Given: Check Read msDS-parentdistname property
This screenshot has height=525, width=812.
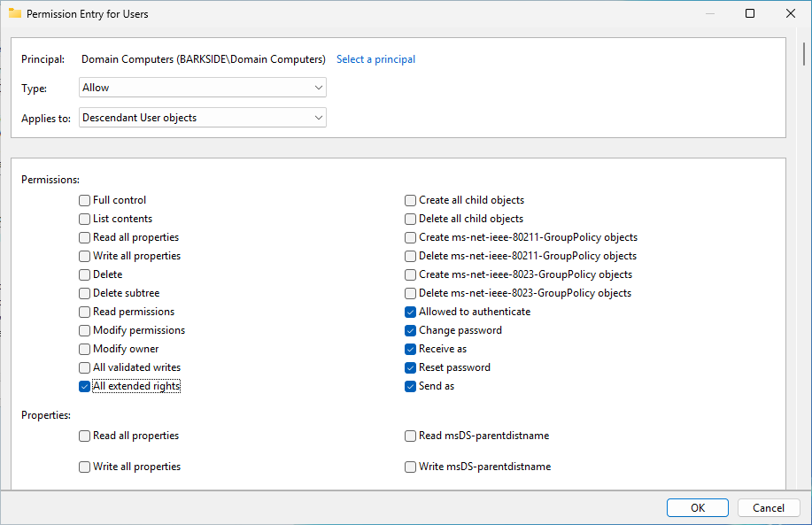Looking at the screenshot, I should coord(411,436).
